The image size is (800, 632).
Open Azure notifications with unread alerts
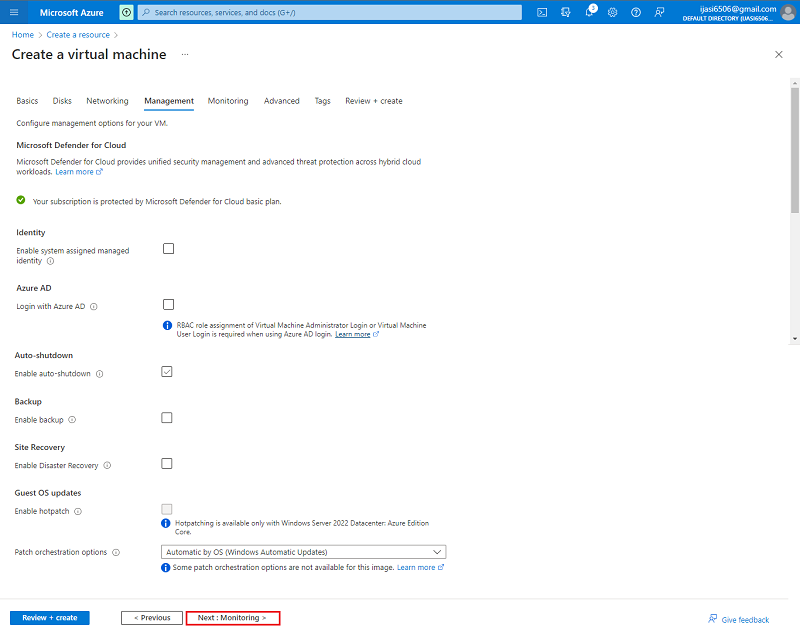[589, 12]
